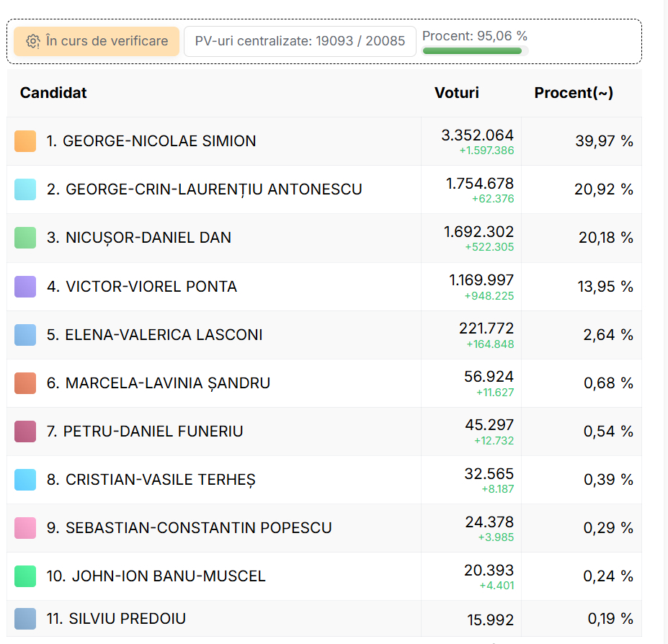Click the Candidat column header
The height and width of the screenshot is (644, 668).
[x=53, y=93]
